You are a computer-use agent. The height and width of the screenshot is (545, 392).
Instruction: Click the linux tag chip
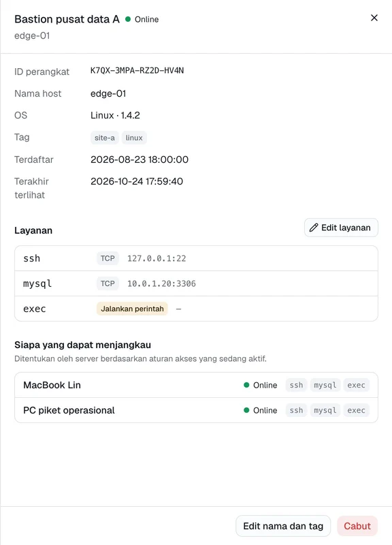134,138
